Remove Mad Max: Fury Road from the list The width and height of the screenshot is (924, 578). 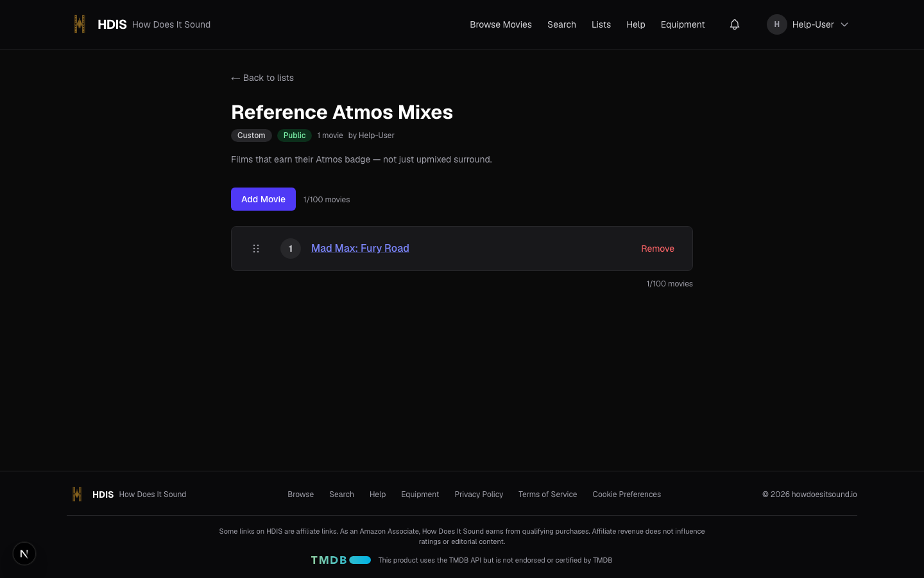click(x=658, y=249)
